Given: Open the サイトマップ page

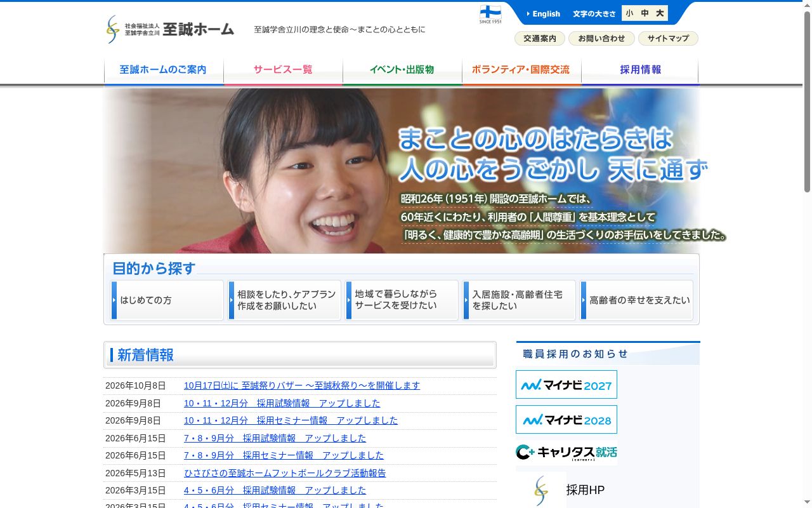Looking at the screenshot, I should [x=668, y=39].
